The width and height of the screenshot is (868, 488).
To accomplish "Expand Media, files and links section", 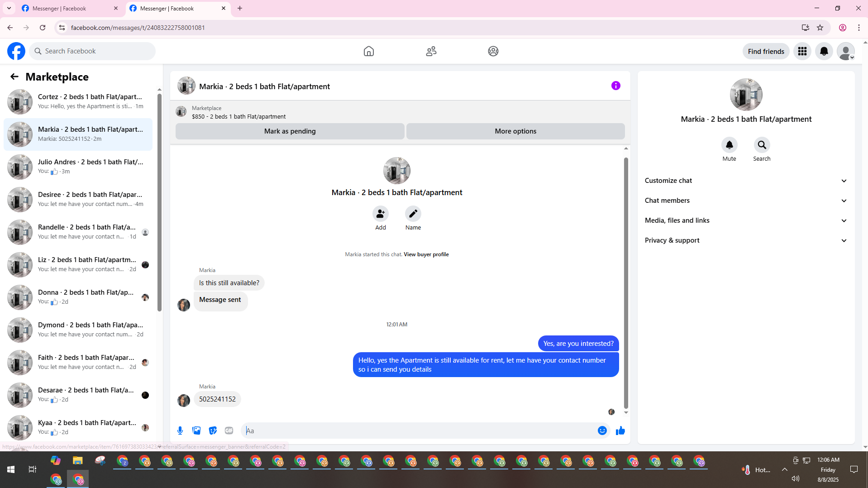I will click(746, 220).
